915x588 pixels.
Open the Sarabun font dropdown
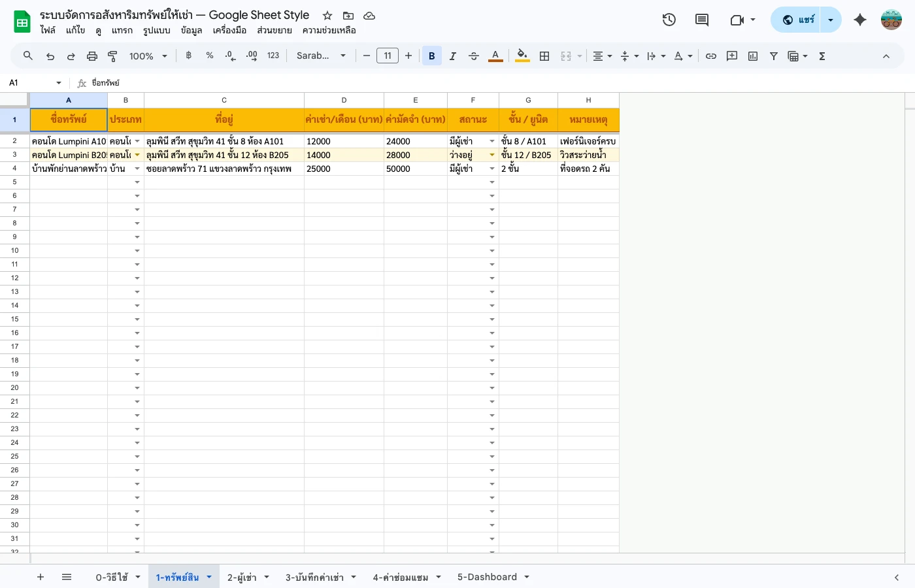click(321, 56)
